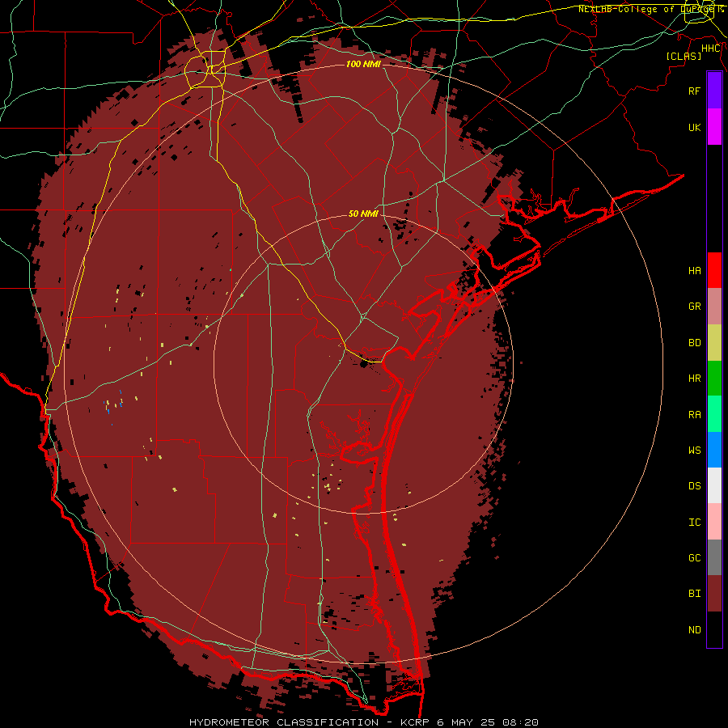Click the RF purple legend swatch
The image size is (728, 728).
(x=714, y=91)
